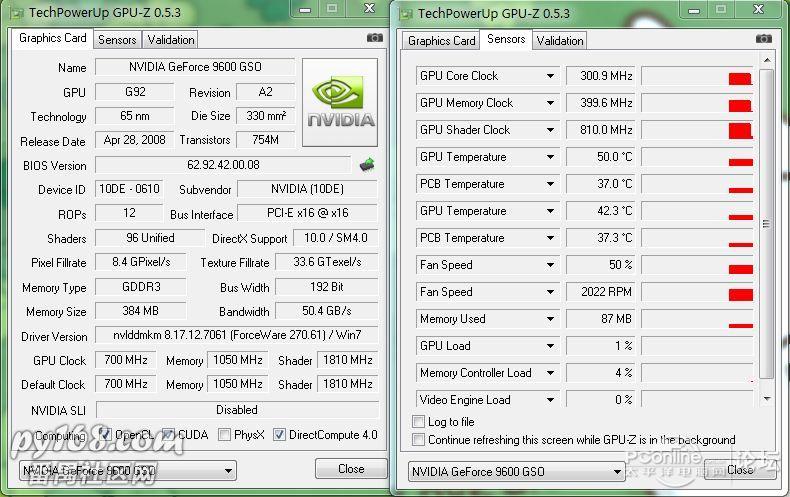Toggle the OpenCL checkbox
This screenshot has width=790, height=497.
[105, 434]
